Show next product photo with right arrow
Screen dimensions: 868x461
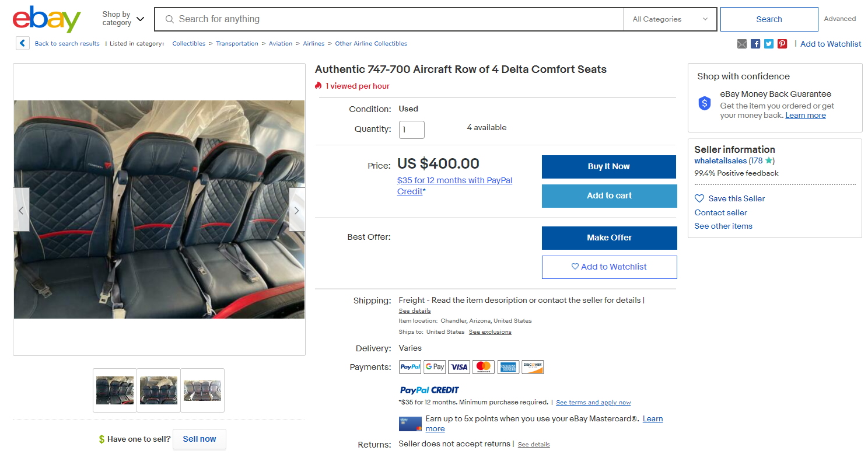(296, 209)
